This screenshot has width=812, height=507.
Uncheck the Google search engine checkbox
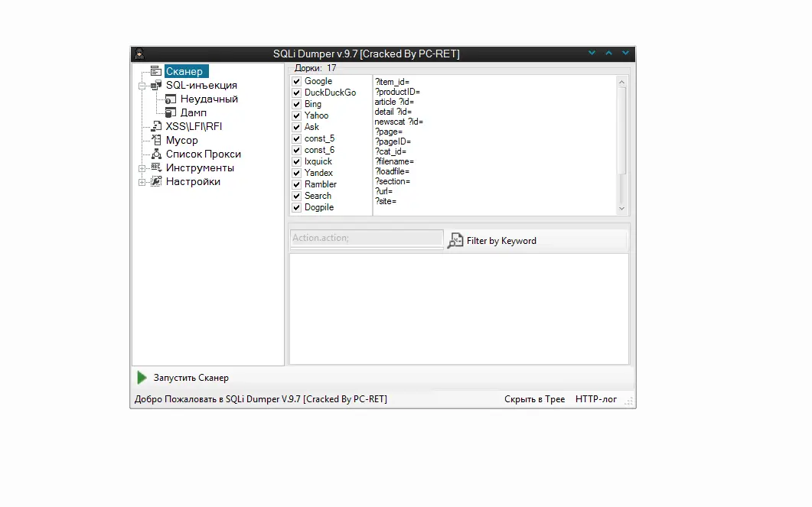(x=296, y=81)
